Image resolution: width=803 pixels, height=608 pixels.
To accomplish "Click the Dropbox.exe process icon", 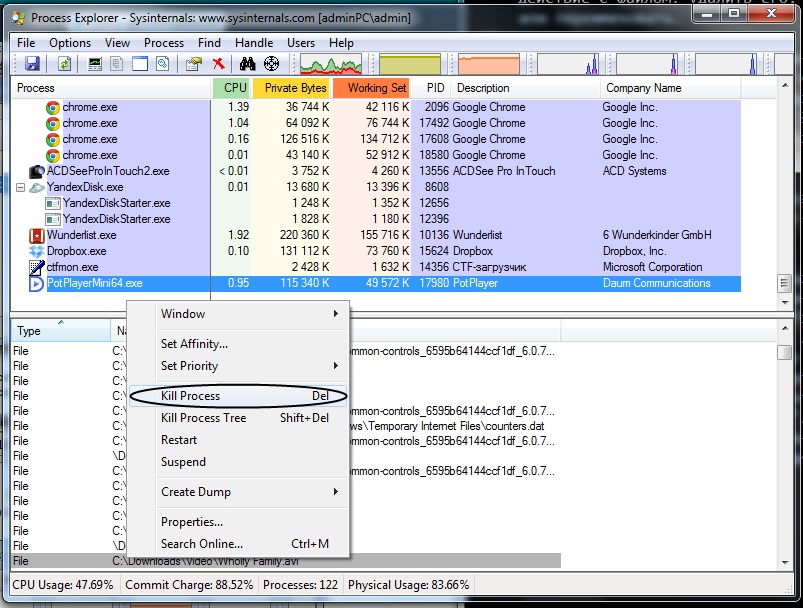I will coord(37,251).
